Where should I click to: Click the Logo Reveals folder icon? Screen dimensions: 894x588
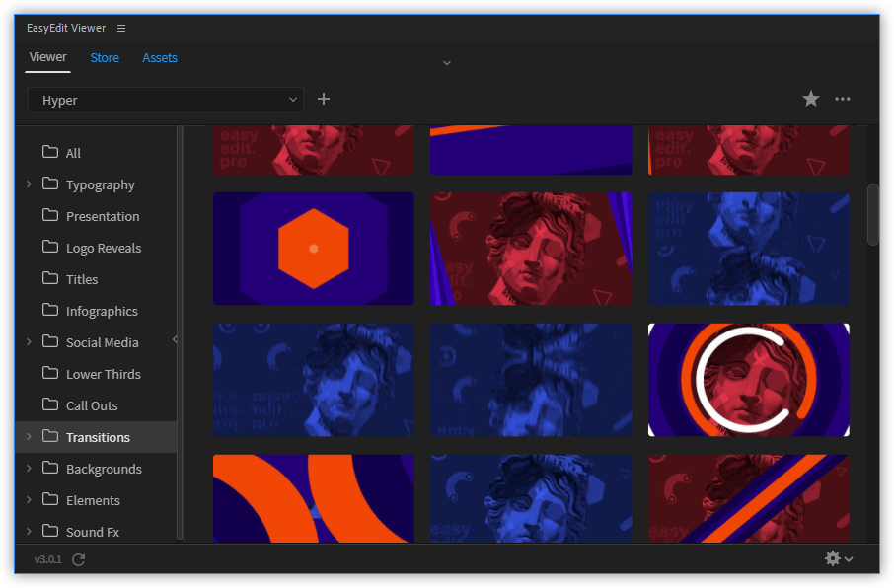tap(50, 247)
